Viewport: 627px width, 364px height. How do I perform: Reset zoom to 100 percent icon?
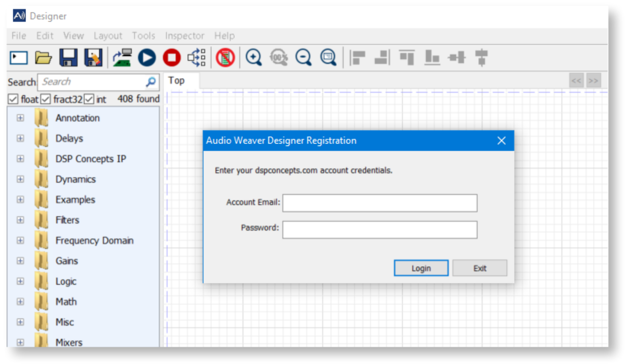[279, 57]
